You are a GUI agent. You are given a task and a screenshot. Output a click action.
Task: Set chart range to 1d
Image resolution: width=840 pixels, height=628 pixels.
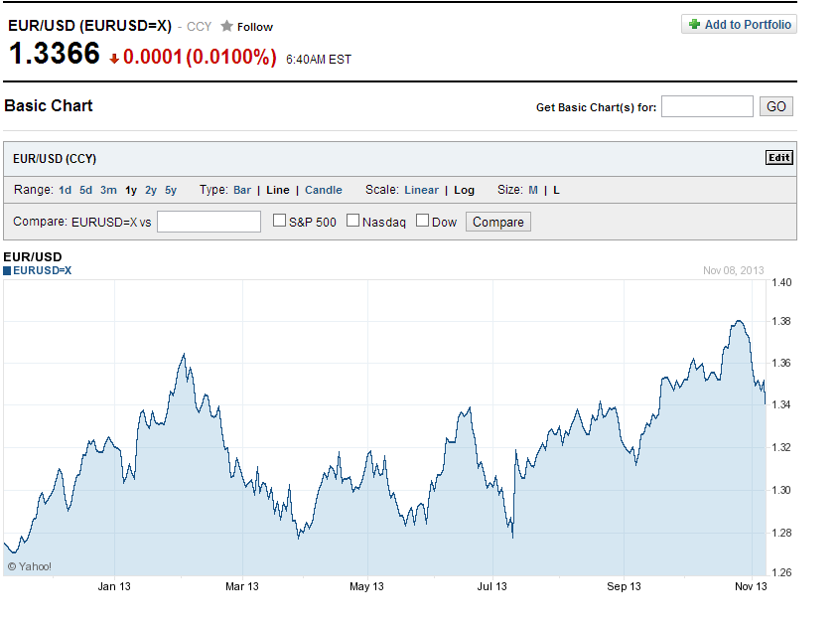(65, 190)
